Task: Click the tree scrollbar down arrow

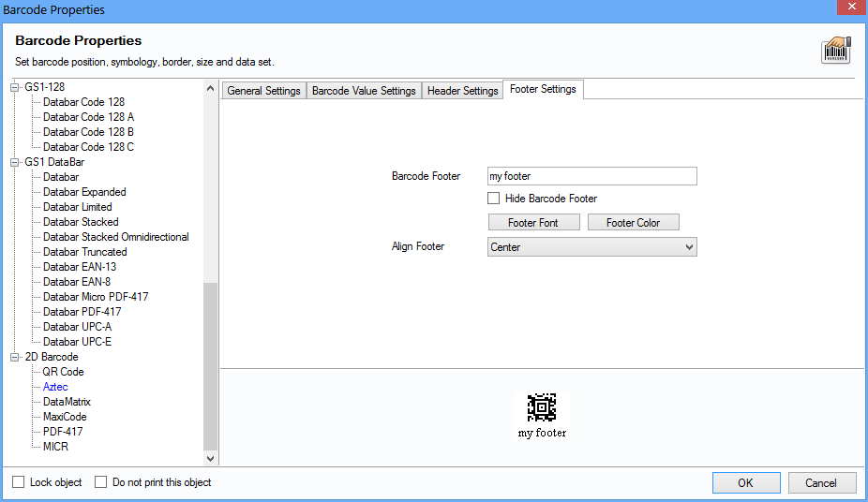Action: click(x=210, y=458)
